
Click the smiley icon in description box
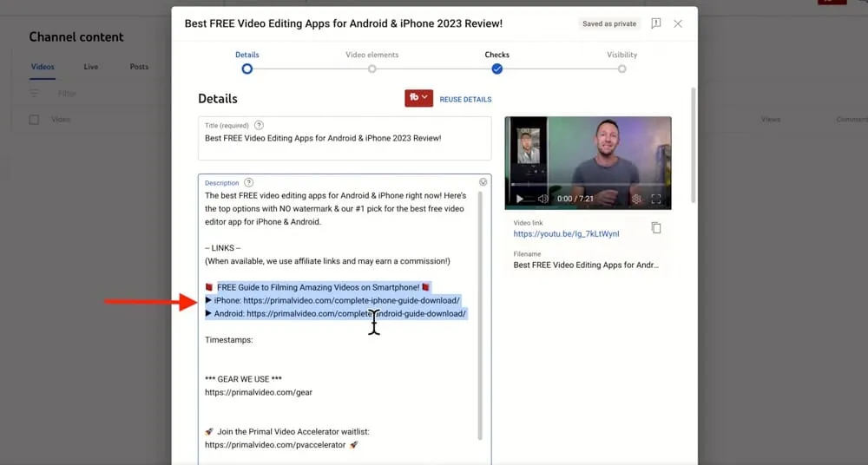coord(483,182)
